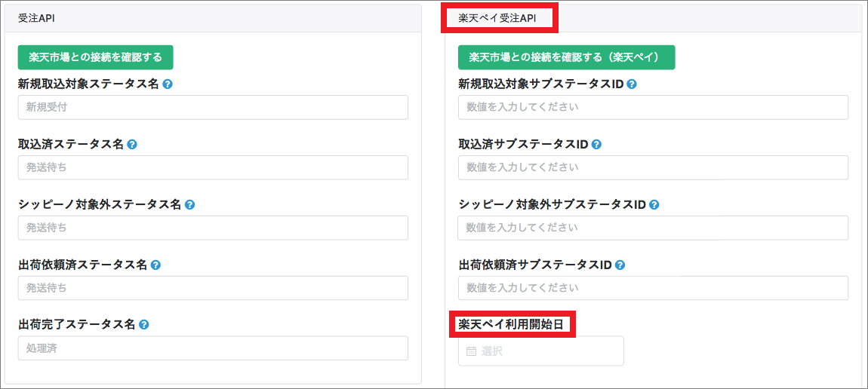Image resolution: width=868 pixels, height=389 pixels.
Task: Click help icon beside シッピーノ対象外サブステータスID
Action: [654, 204]
